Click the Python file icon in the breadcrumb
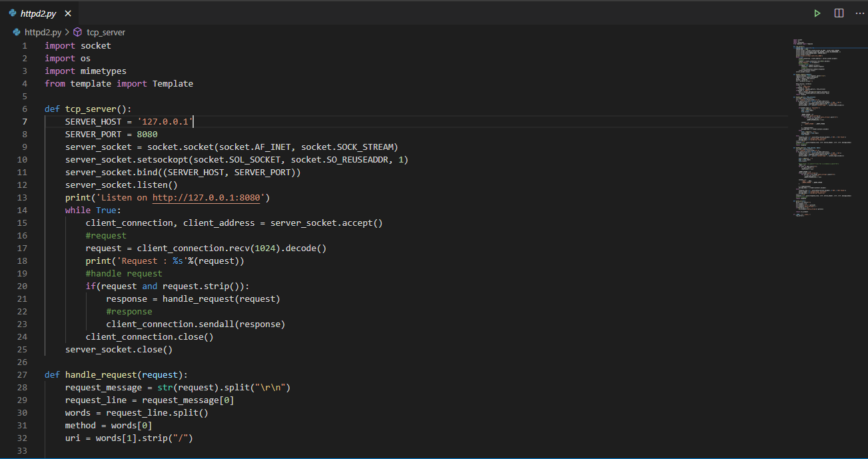The height and width of the screenshot is (459, 868). 16,31
